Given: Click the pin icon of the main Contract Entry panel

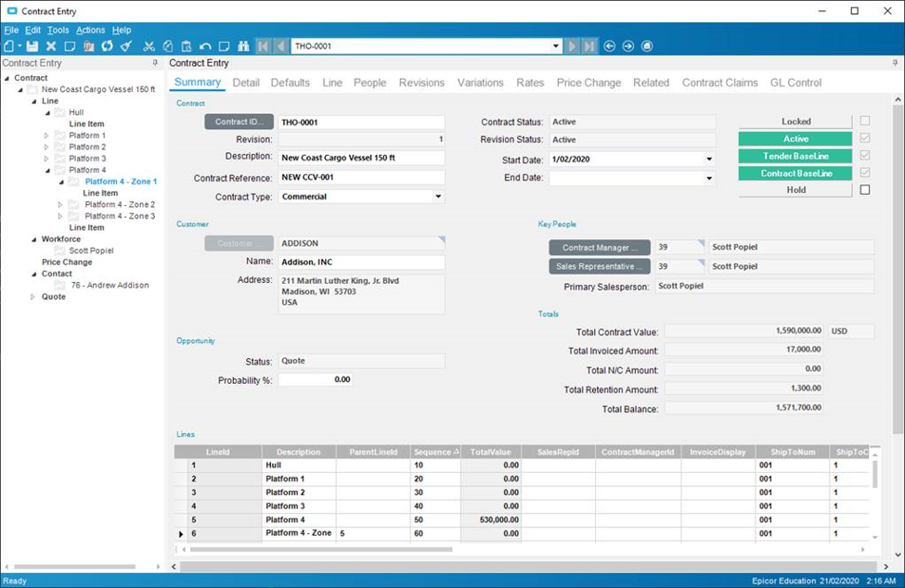Looking at the screenshot, I should 895,63.
